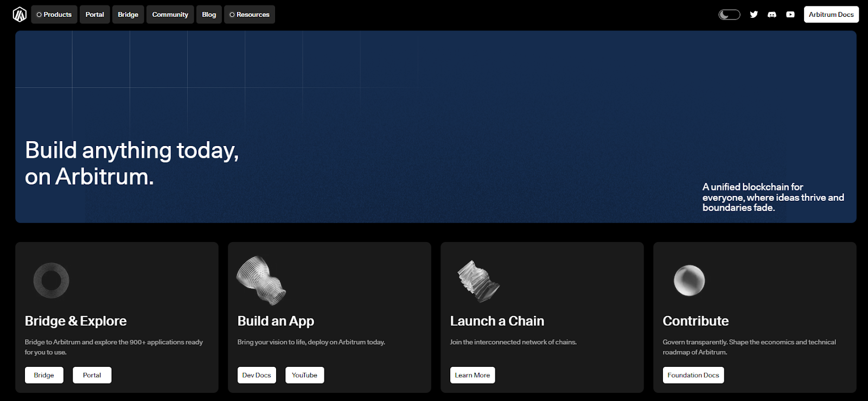Click the Contribute heading
Image resolution: width=868 pixels, height=401 pixels.
tap(695, 321)
